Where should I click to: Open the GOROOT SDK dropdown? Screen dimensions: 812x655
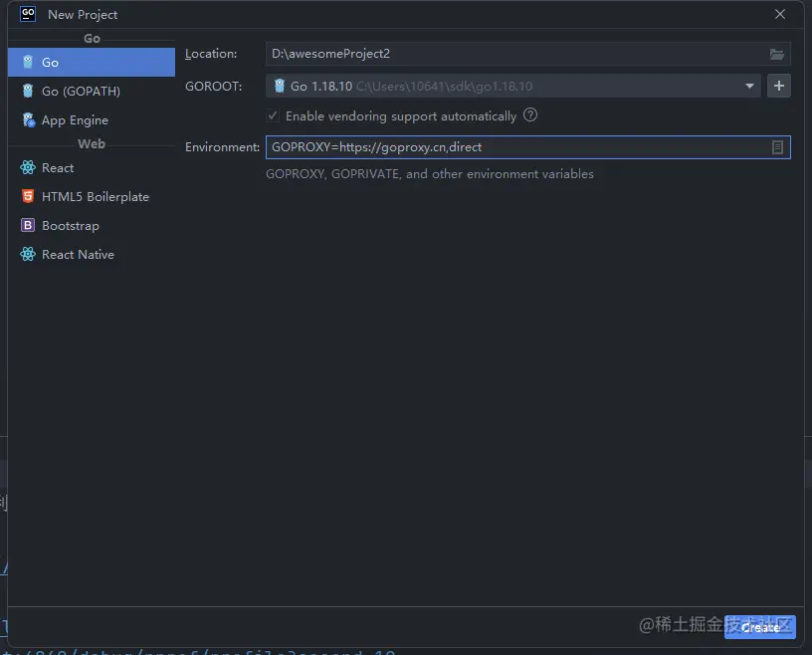click(749, 86)
